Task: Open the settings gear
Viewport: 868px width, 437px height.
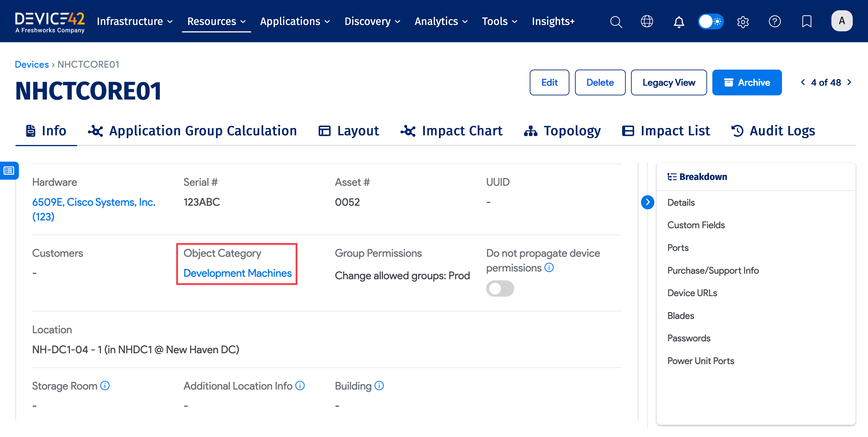Action: (743, 21)
